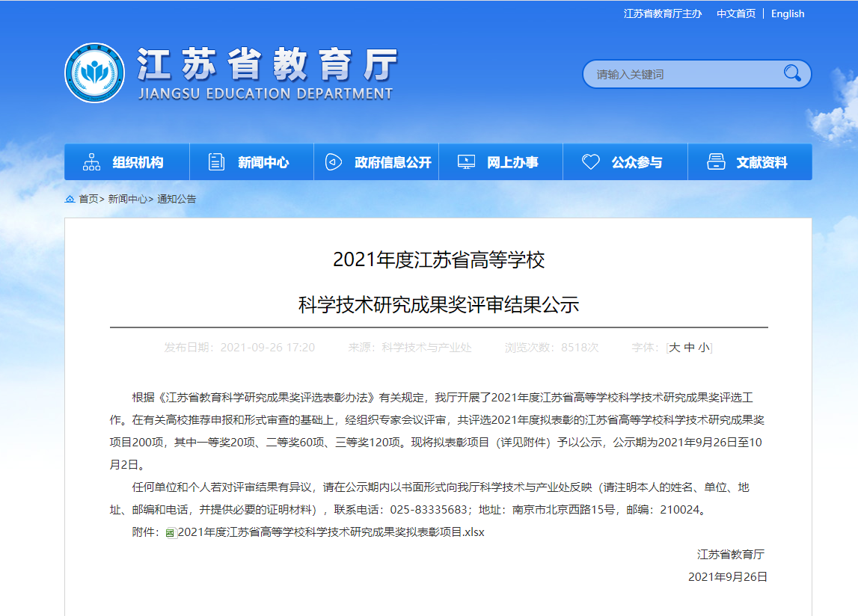Click the document icon beside 新闻中心
This screenshot has height=616, width=858.
point(216,162)
